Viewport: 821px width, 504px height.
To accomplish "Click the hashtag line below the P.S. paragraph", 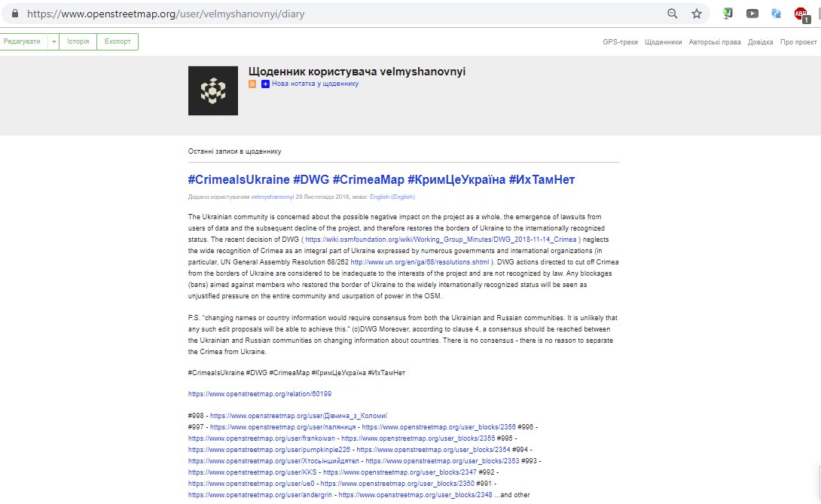I will point(296,373).
